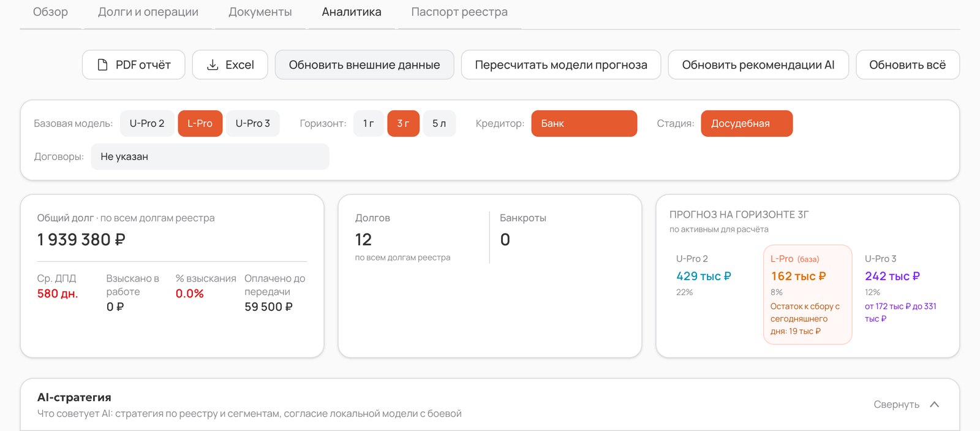Switch to Долги и операции tab
Viewport: 980px width, 431px height.
click(x=148, y=12)
